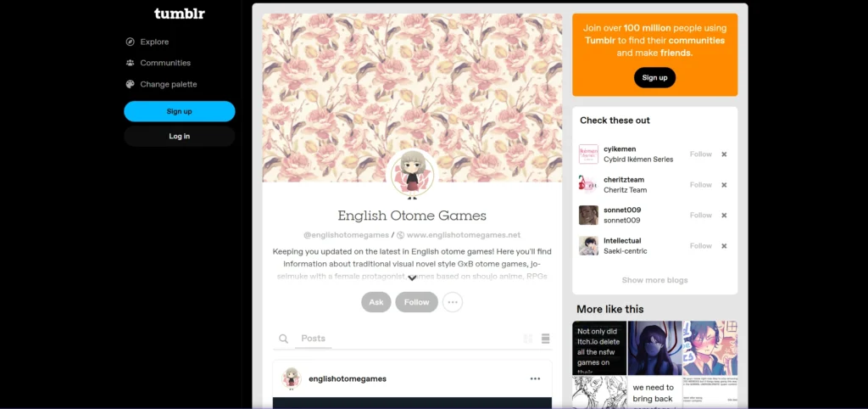The width and height of the screenshot is (868, 409).
Task: Click the black Sign up button in orange banner
Action: click(x=655, y=77)
